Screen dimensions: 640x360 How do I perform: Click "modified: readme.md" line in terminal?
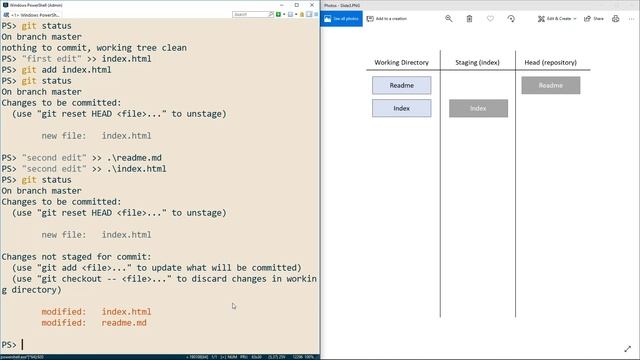point(94,323)
